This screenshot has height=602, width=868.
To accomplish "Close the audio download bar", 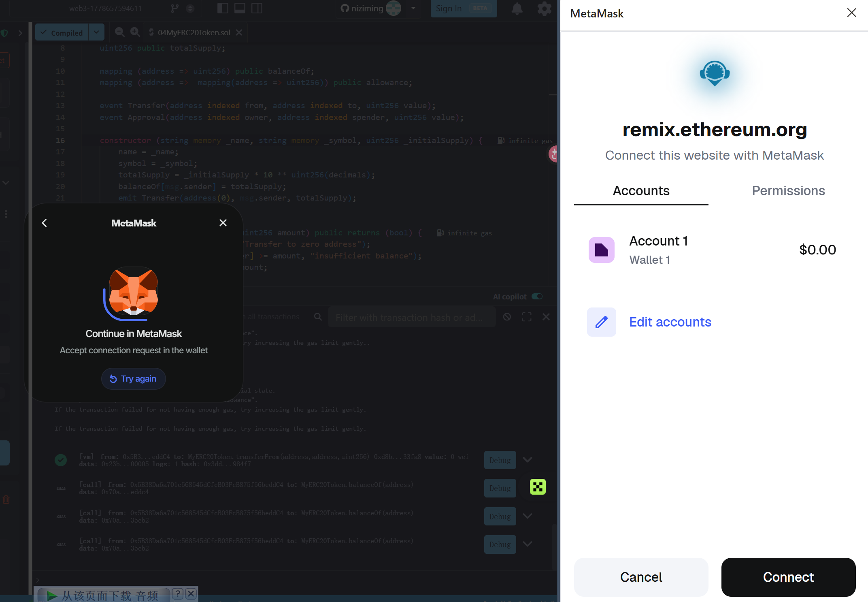I will pyautogui.click(x=191, y=594).
